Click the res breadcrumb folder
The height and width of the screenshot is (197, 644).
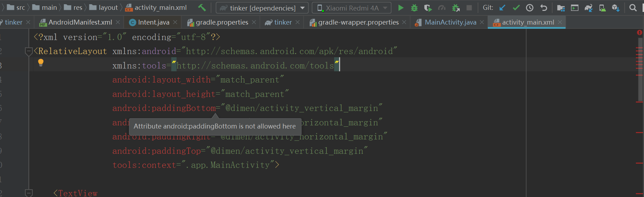(x=73, y=7)
